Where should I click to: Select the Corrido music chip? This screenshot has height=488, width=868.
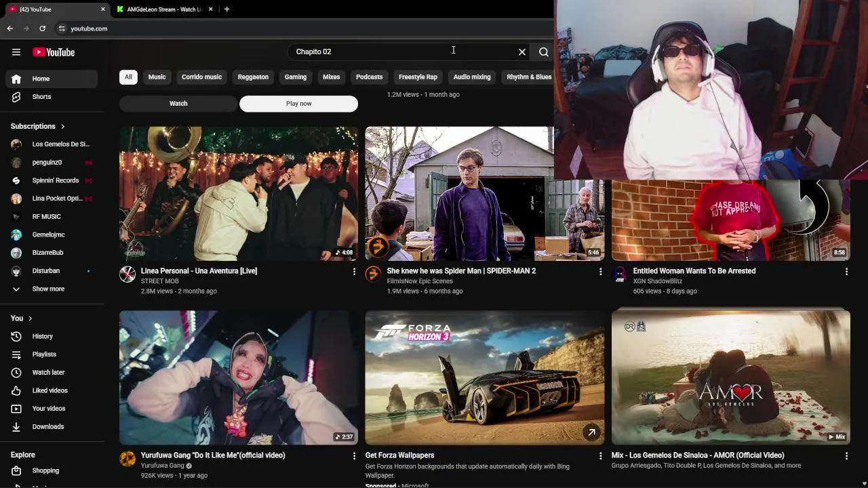pos(201,77)
